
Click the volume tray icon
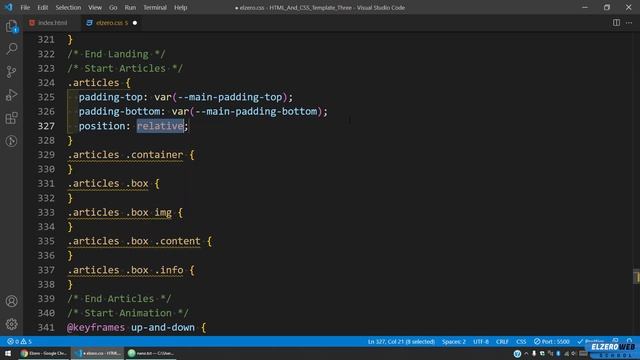[x=574, y=353]
